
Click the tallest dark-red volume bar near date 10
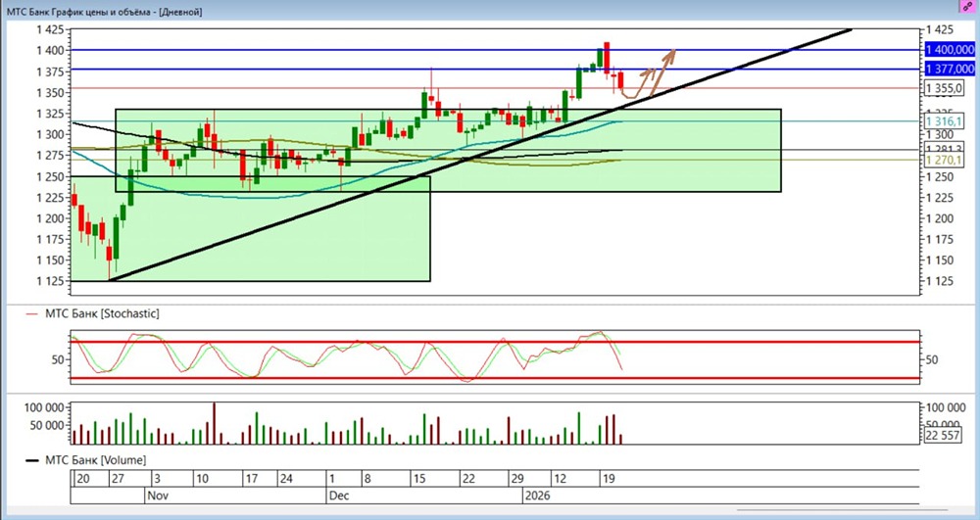point(214,423)
